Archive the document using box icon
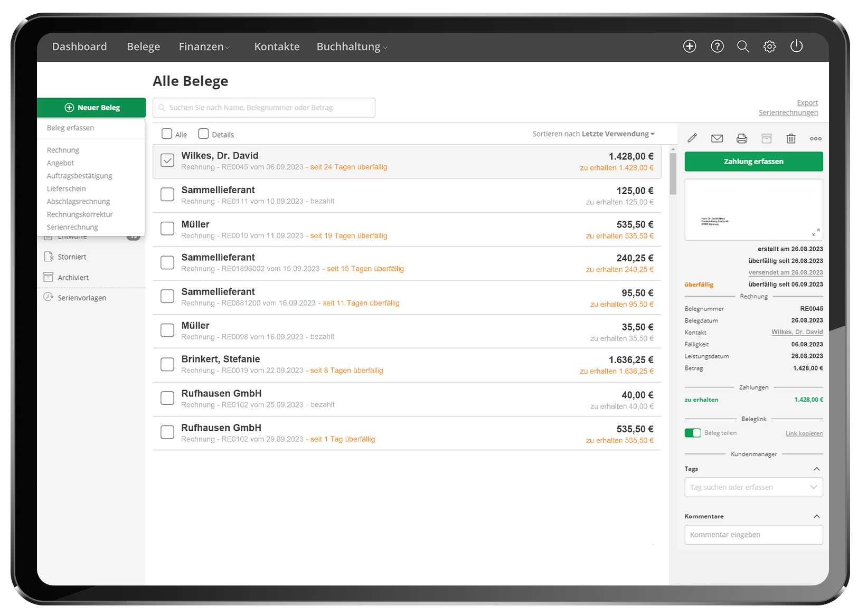867x616 pixels. [766, 138]
